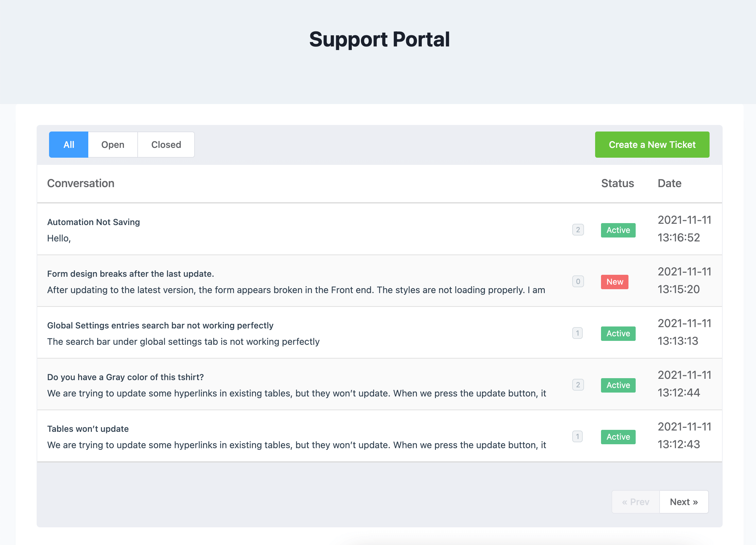Click the Prev pagination button

636,501
